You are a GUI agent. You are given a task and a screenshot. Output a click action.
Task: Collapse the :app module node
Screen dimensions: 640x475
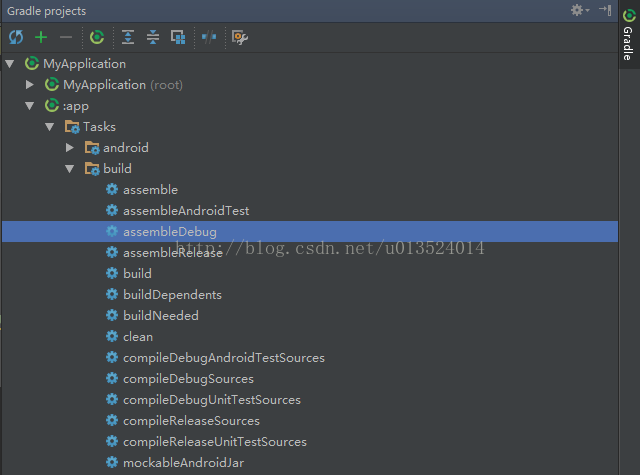coord(30,106)
